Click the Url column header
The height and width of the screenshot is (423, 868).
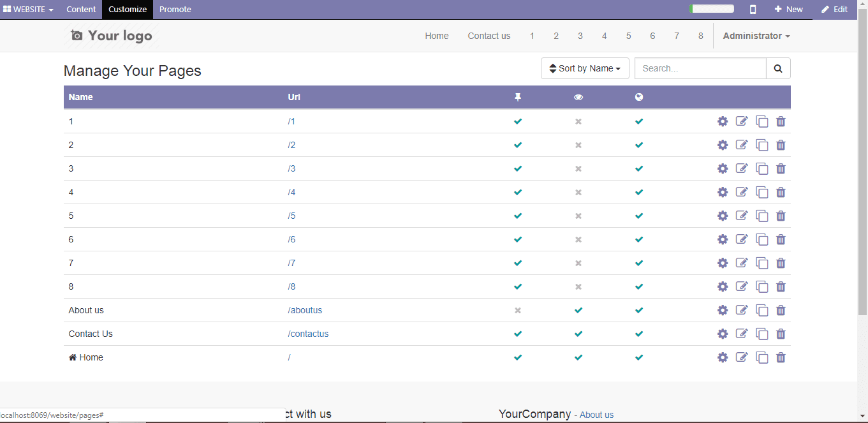294,97
